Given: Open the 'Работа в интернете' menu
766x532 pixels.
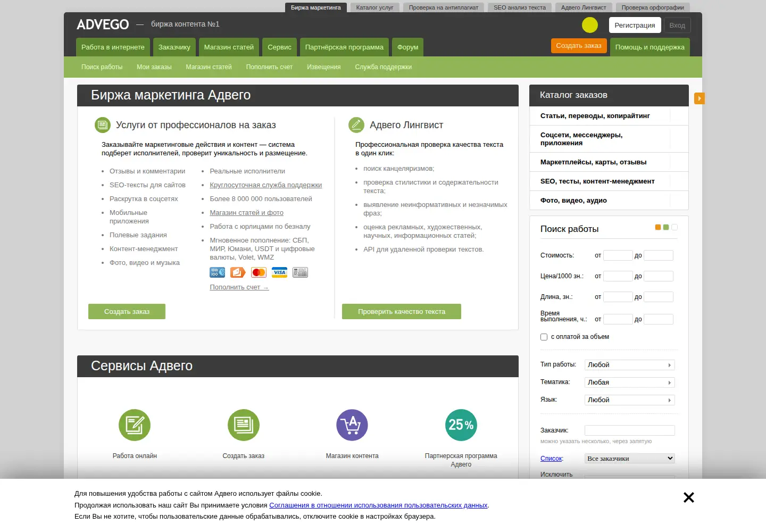Looking at the screenshot, I should [113, 47].
